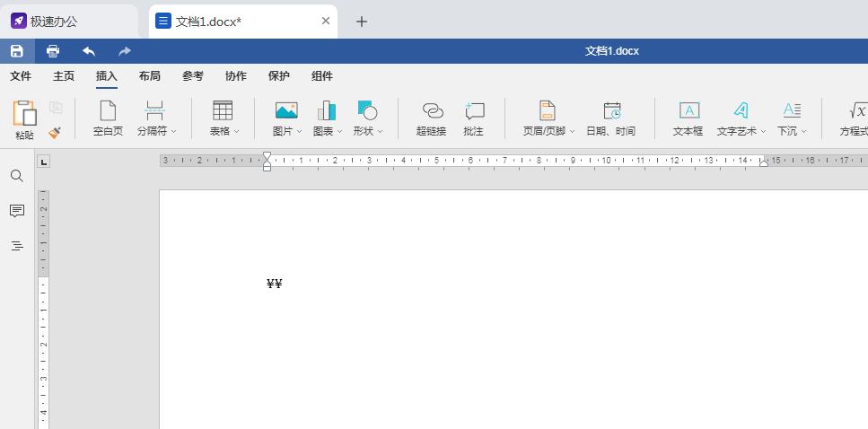This screenshot has height=429, width=868.
Task: Click the 粘贴 paste icon
Action: 24,113
